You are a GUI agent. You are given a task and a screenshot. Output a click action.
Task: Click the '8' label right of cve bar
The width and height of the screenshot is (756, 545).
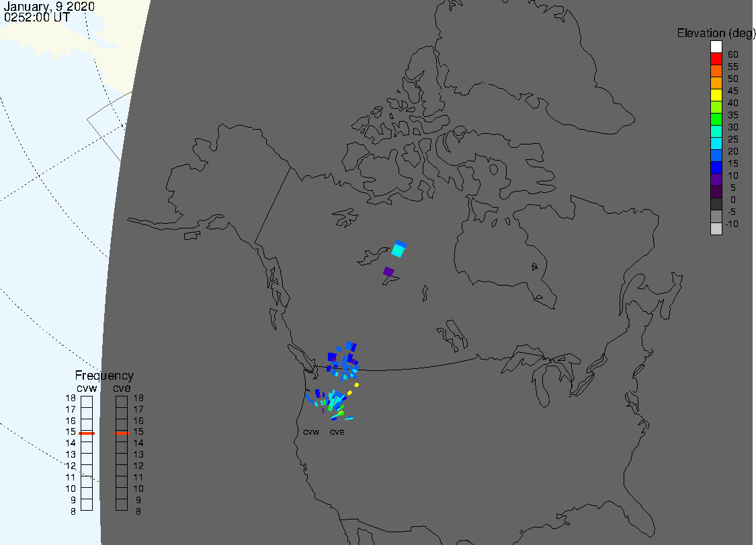[138, 511]
